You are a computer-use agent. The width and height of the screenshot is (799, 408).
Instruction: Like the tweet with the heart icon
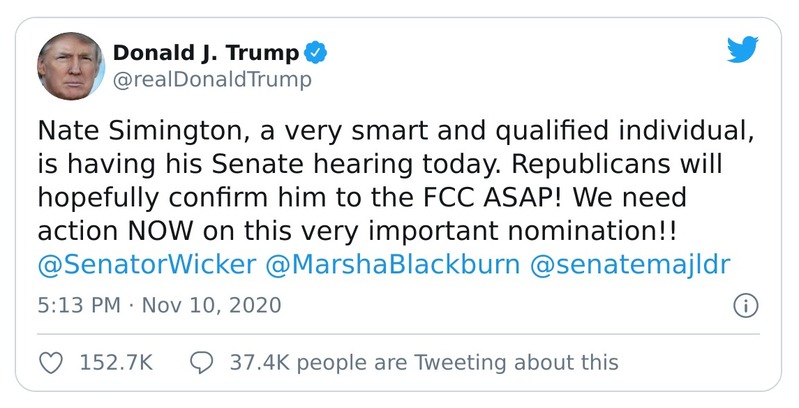click(x=52, y=362)
